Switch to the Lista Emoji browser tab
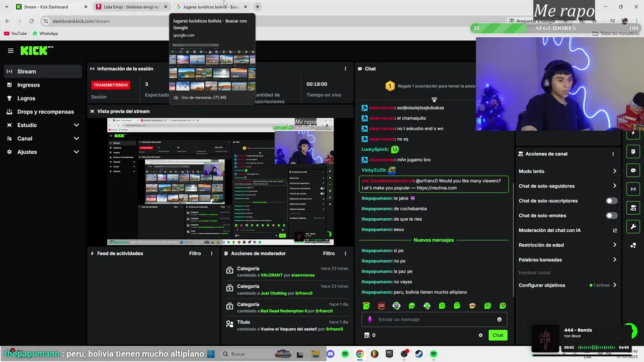Image resolution: width=644 pixels, height=362 pixels. tap(131, 7)
